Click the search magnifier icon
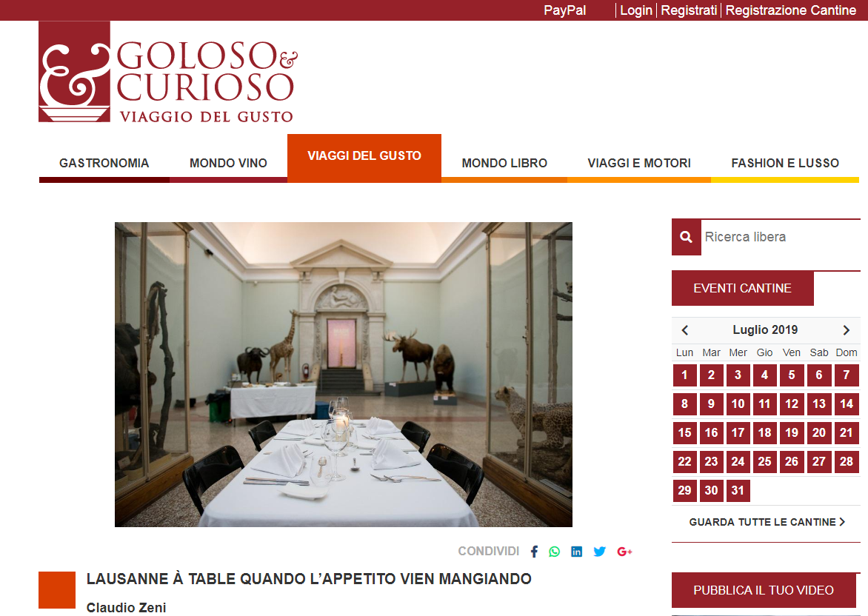The height and width of the screenshot is (616, 868). pyautogui.click(x=687, y=237)
